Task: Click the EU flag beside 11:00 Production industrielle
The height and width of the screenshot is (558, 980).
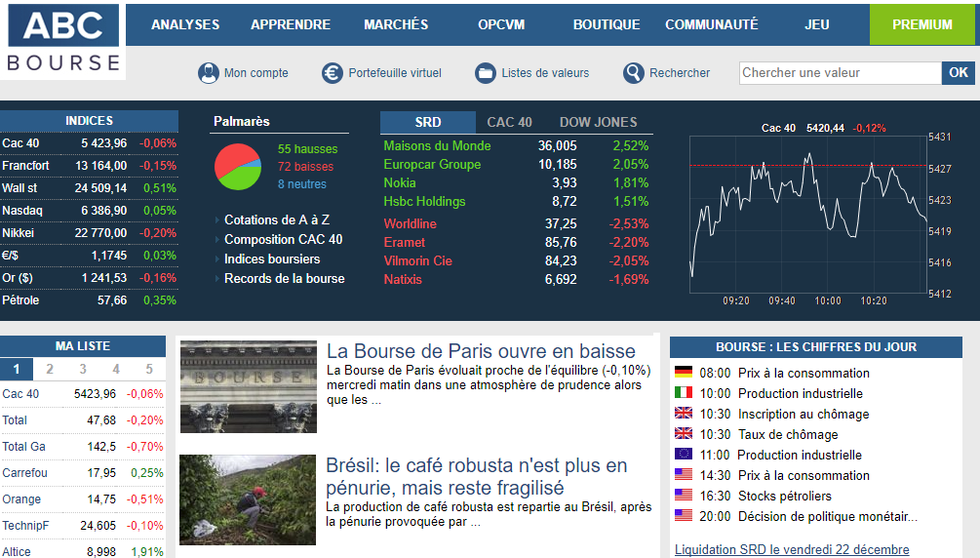Action: 684,455
